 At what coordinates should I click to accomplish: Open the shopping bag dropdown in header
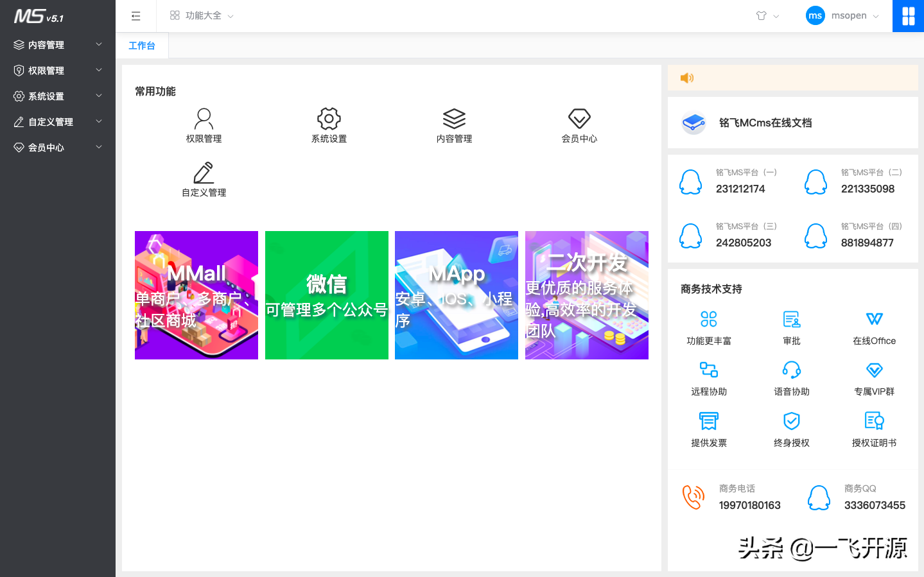tap(767, 15)
